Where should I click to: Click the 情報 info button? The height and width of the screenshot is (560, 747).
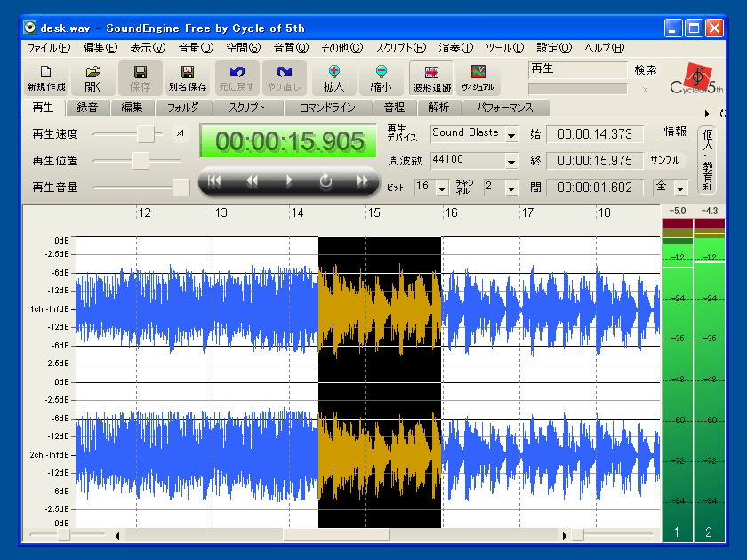[675, 132]
